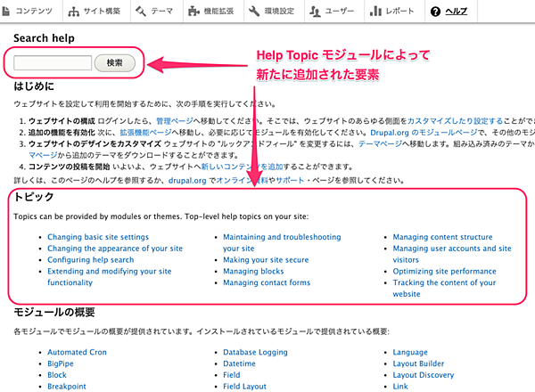This screenshot has width=535, height=392.
Task: Open Configuring help search topic
Action: click(x=90, y=260)
